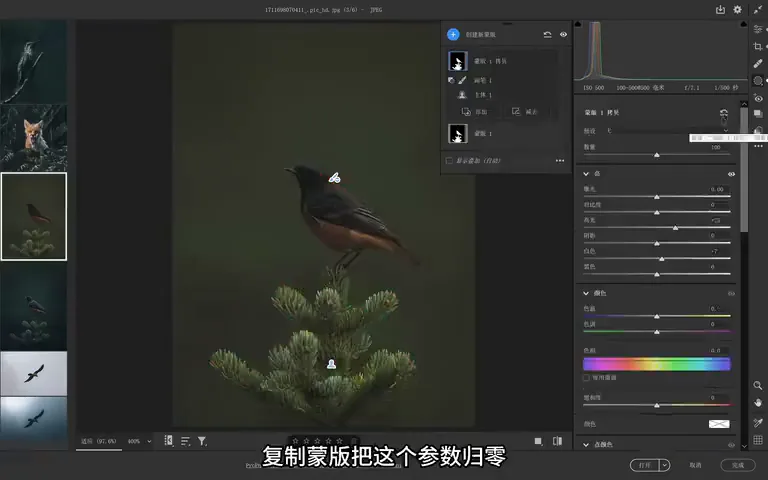Image resolution: width=768 pixels, height=480 pixels.
Task: Open the Snapshots stacked squares icon
Action: (758, 114)
